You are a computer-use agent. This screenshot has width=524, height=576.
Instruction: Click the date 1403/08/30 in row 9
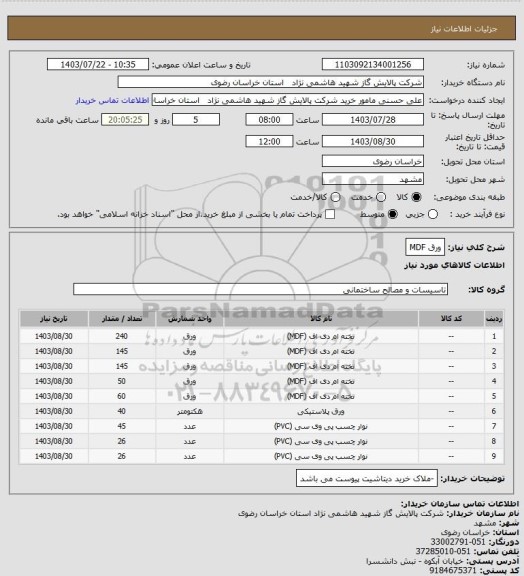tap(54, 456)
